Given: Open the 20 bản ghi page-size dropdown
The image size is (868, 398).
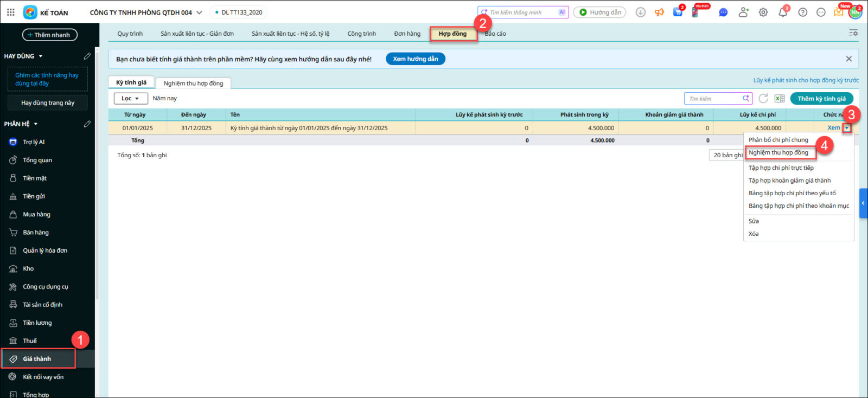Looking at the screenshot, I should click(727, 155).
